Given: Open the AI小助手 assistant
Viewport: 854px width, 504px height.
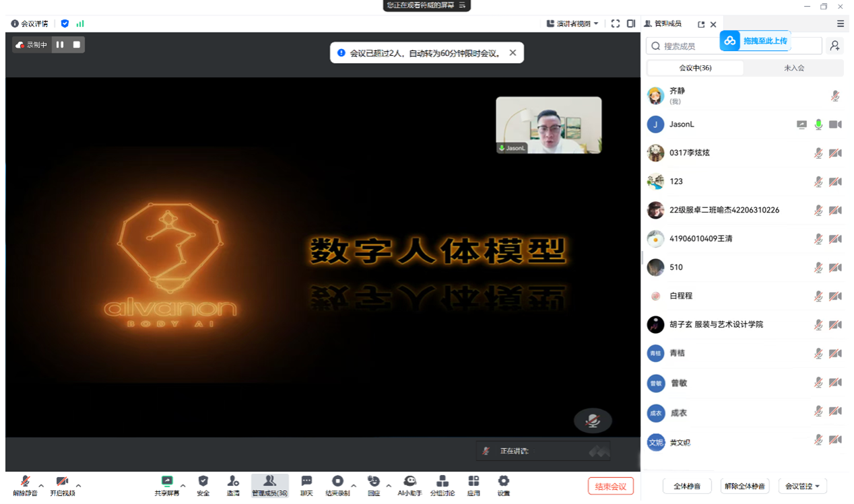Looking at the screenshot, I should 409,484.
